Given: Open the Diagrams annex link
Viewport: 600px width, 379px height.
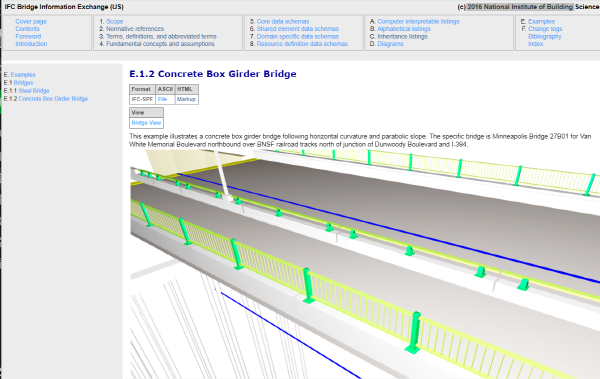Looking at the screenshot, I should point(390,44).
